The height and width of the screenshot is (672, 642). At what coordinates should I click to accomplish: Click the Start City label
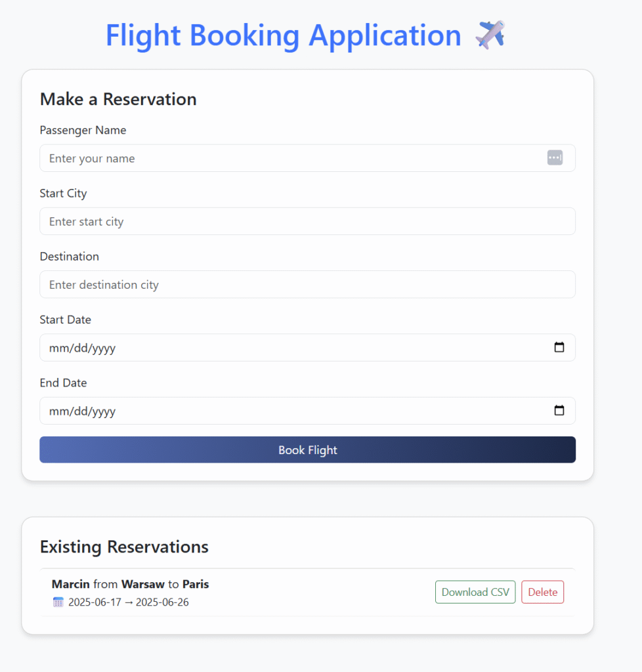click(x=63, y=193)
